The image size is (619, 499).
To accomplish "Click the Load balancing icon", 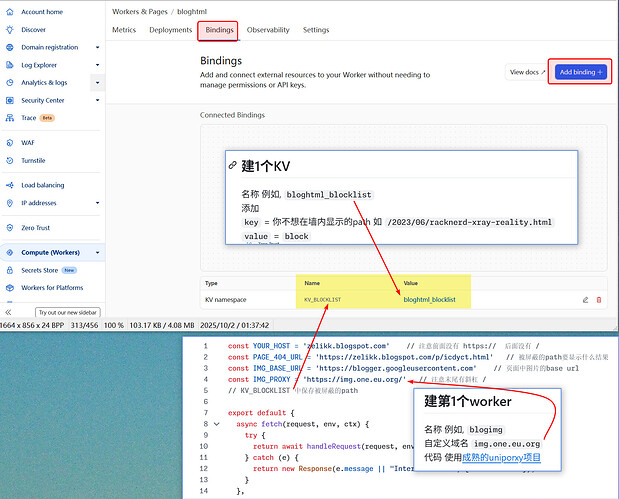I will (10, 185).
